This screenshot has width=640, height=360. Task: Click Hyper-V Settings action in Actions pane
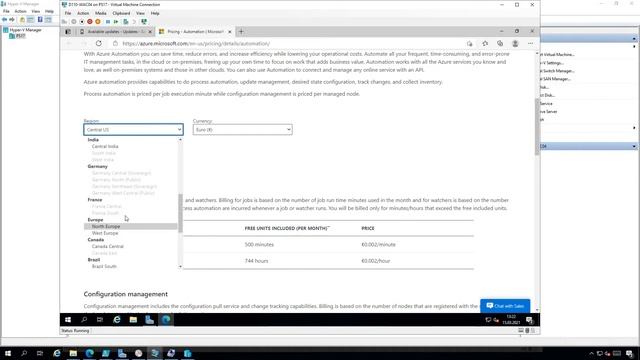coord(552,63)
